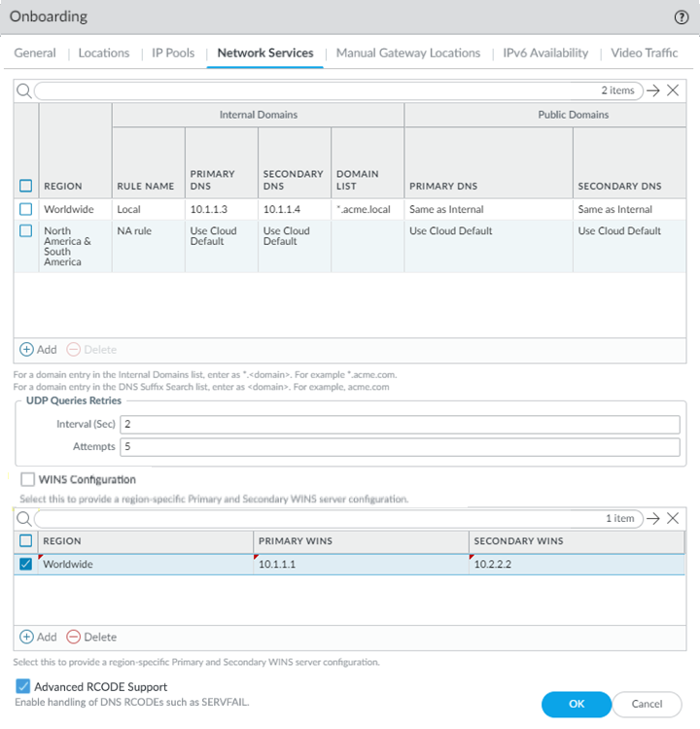The height and width of the screenshot is (729, 700).
Task: Enable the WINS Configuration checkbox
Action: 27,479
